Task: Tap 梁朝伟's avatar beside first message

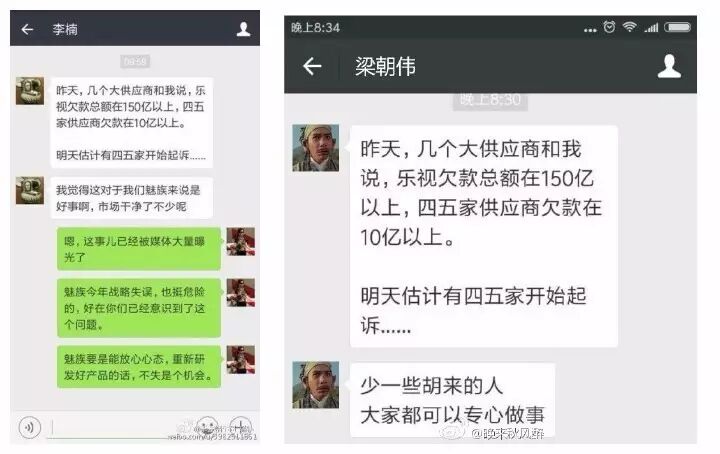Action: pyautogui.click(x=315, y=148)
